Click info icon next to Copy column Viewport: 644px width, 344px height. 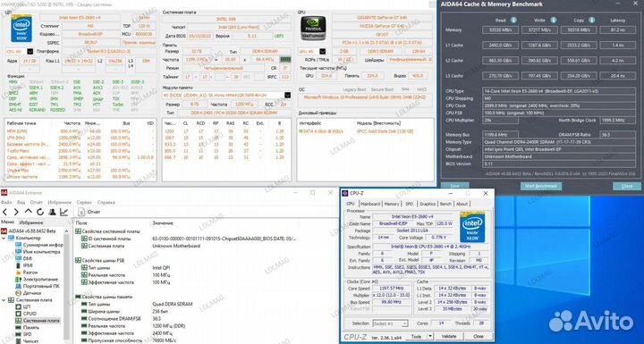click(x=592, y=20)
